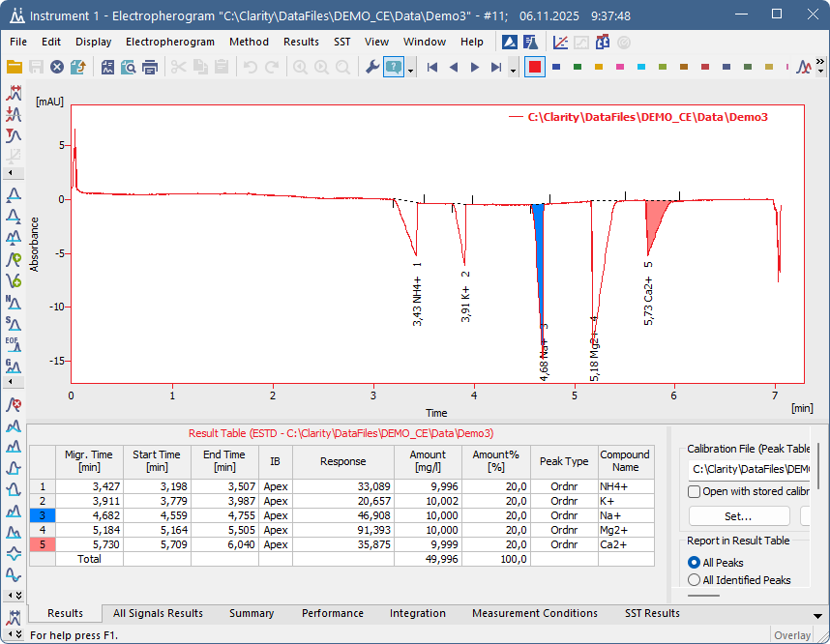Viewport: 830px width, 644px height.
Task: Choose All Identified Peaks radio option
Action: pyautogui.click(x=694, y=580)
